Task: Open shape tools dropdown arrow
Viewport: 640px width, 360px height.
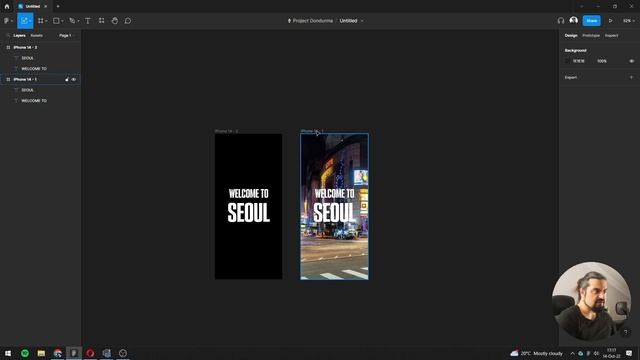Action: click(62, 21)
